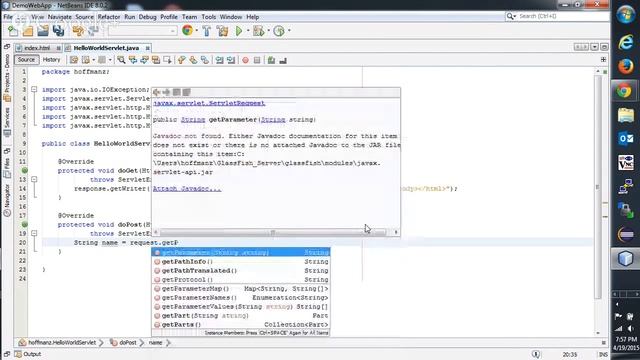640x360 pixels.
Task: Click the Next Bookmark icon
Action: point(193,60)
